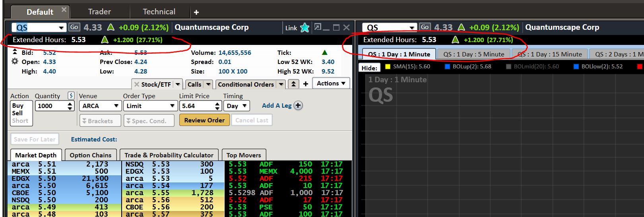Screen dimensions: 644x217
Task: Switch to the Trader layout tab
Action: tap(99, 12)
